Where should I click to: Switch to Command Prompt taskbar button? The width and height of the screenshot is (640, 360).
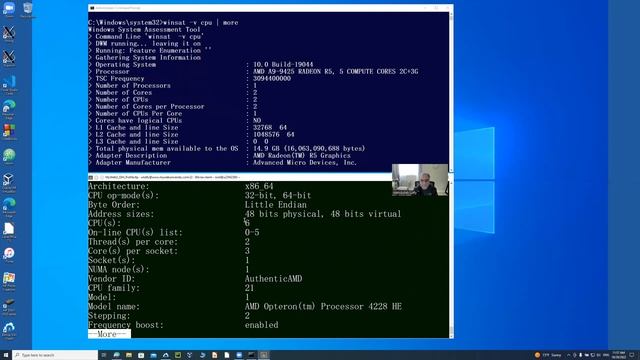pos(251,355)
